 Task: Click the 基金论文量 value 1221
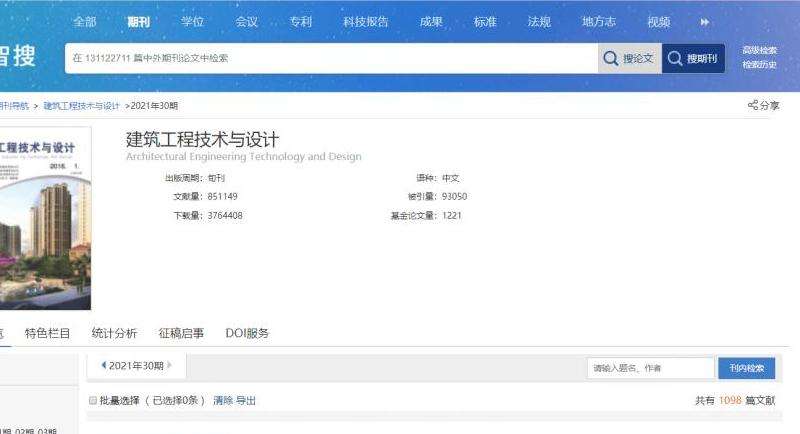452,215
